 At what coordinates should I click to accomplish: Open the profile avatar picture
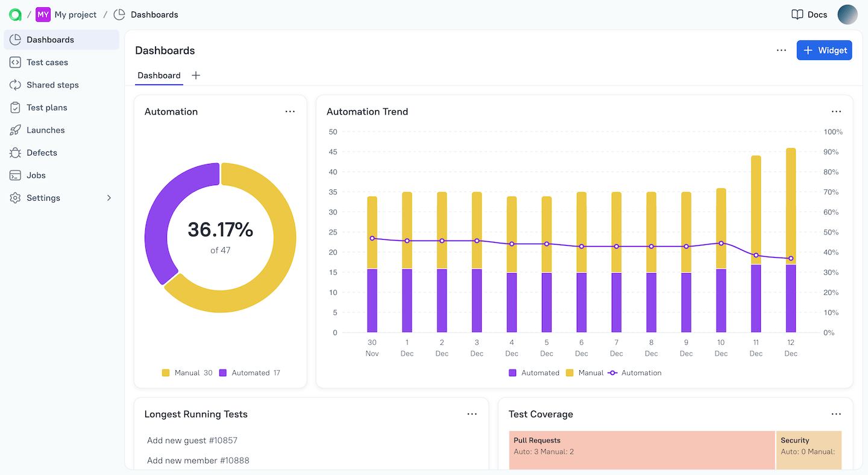(x=848, y=14)
